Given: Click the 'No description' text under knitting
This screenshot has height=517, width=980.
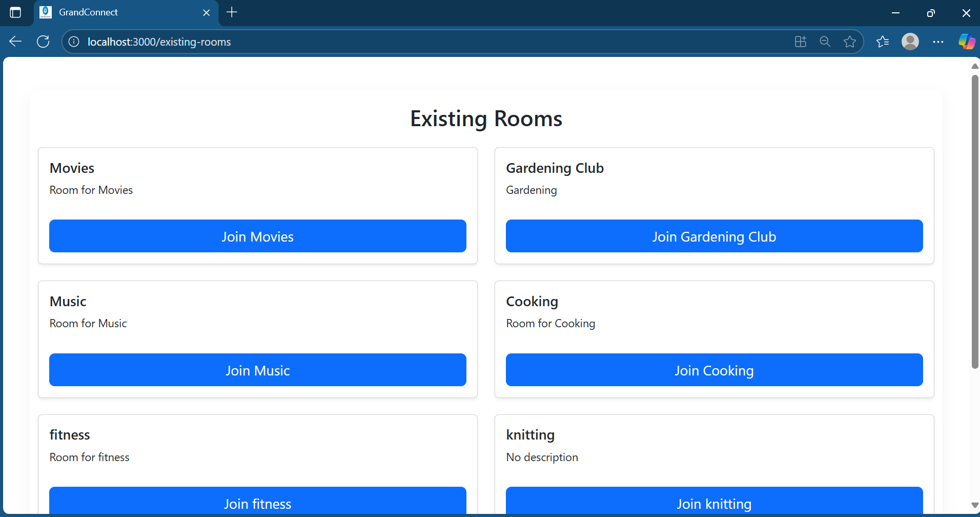Looking at the screenshot, I should click(x=542, y=458).
